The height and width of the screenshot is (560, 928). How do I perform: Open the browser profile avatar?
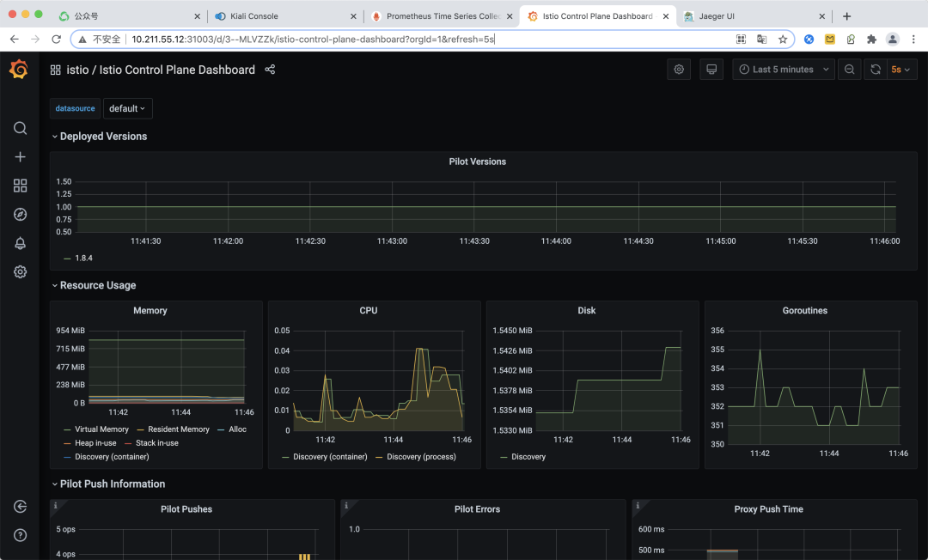pyautogui.click(x=892, y=39)
